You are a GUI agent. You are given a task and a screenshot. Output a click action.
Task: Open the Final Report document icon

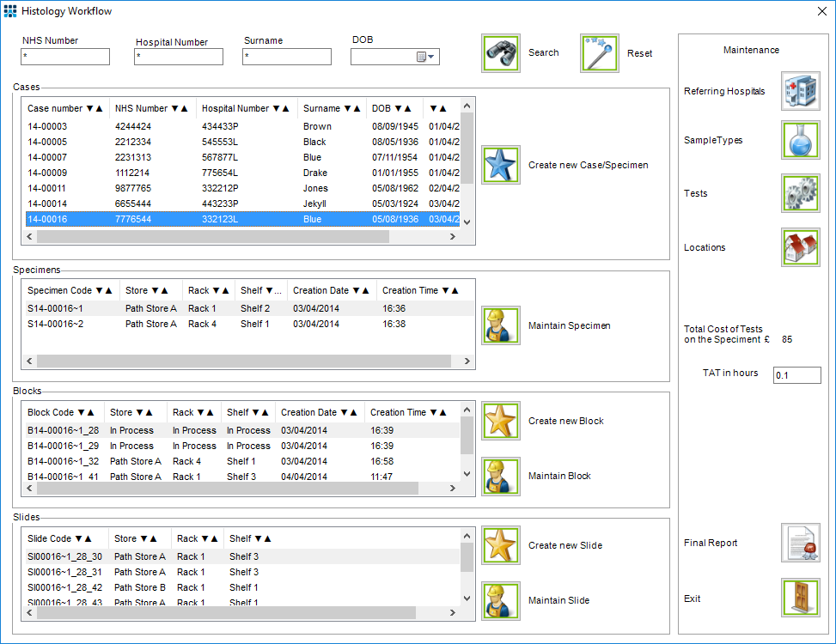[x=800, y=543]
